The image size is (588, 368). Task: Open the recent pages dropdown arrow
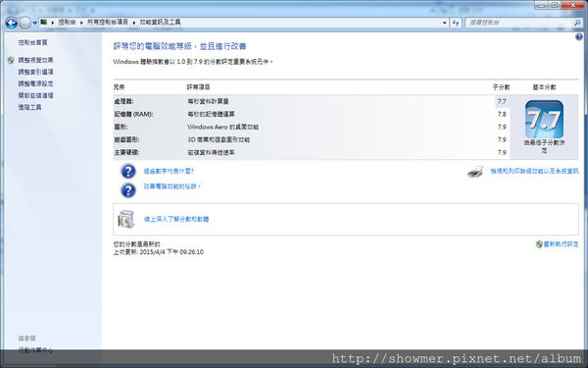pyautogui.click(x=35, y=23)
